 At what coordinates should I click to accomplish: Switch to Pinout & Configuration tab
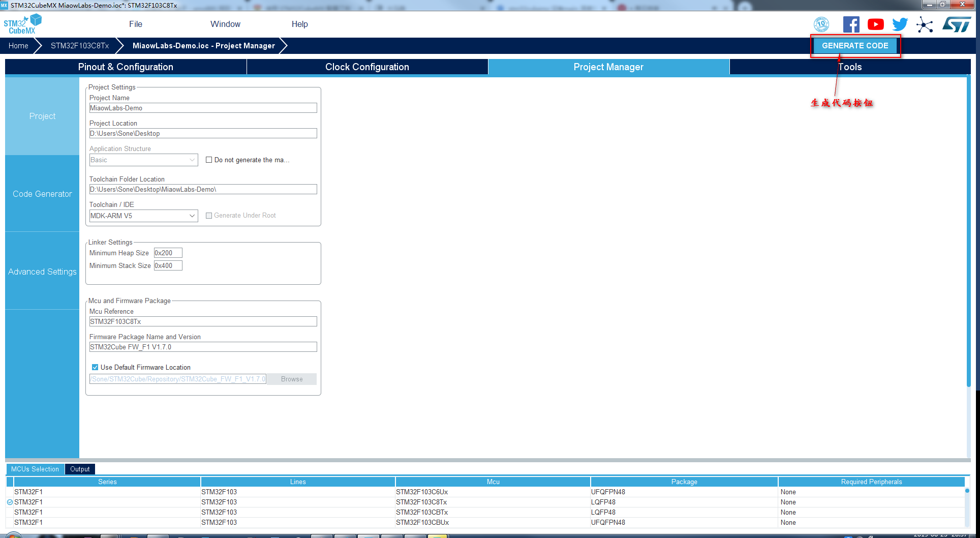126,67
